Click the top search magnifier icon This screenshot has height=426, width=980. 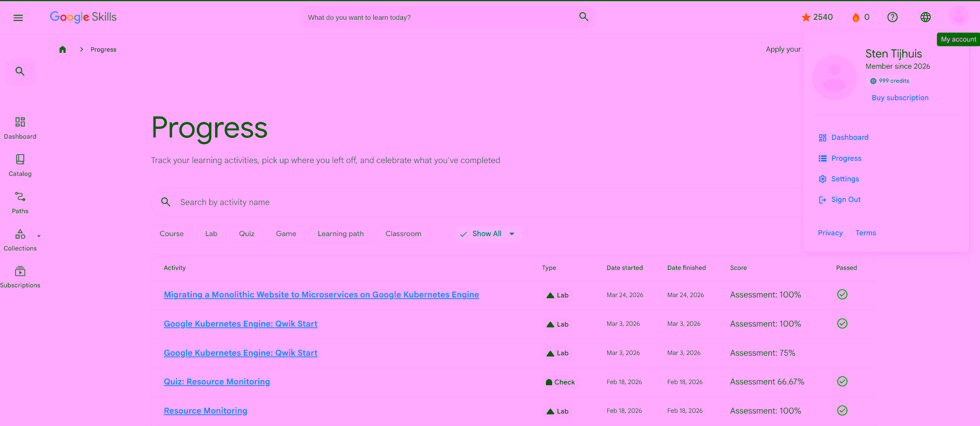coord(584,17)
